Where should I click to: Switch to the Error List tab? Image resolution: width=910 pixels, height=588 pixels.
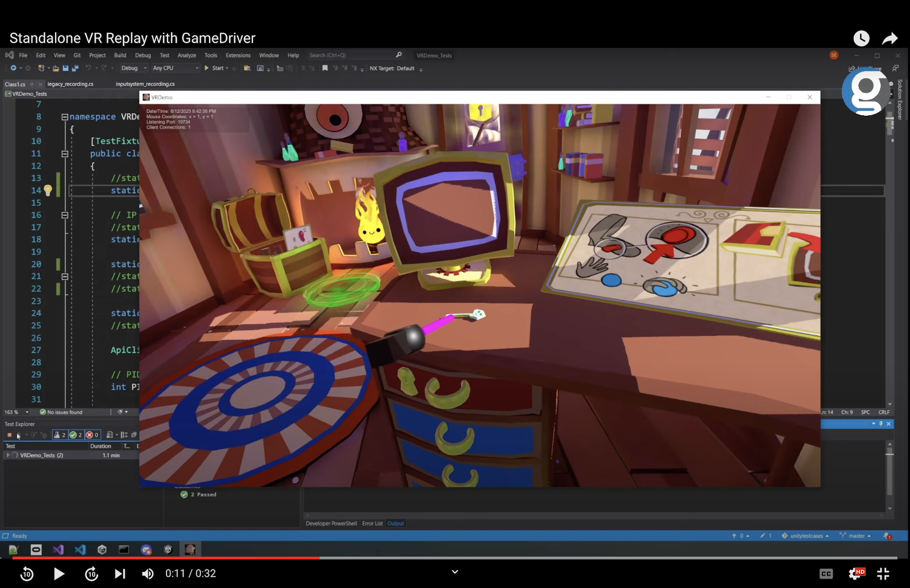[372, 524]
